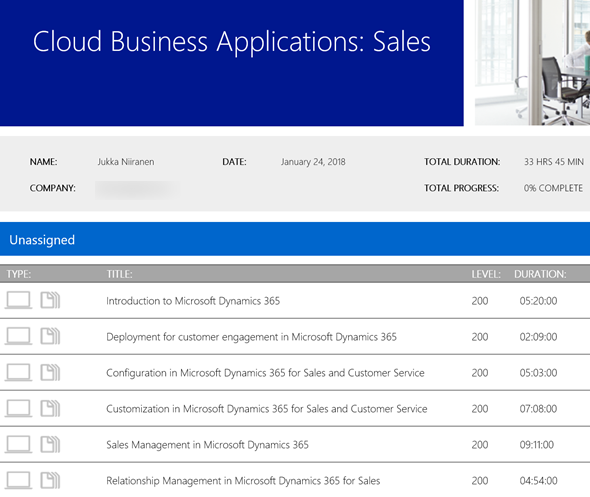Click laptop icon in Sales Management row
The height and width of the screenshot is (497, 590).
click(x=18, y=444)
